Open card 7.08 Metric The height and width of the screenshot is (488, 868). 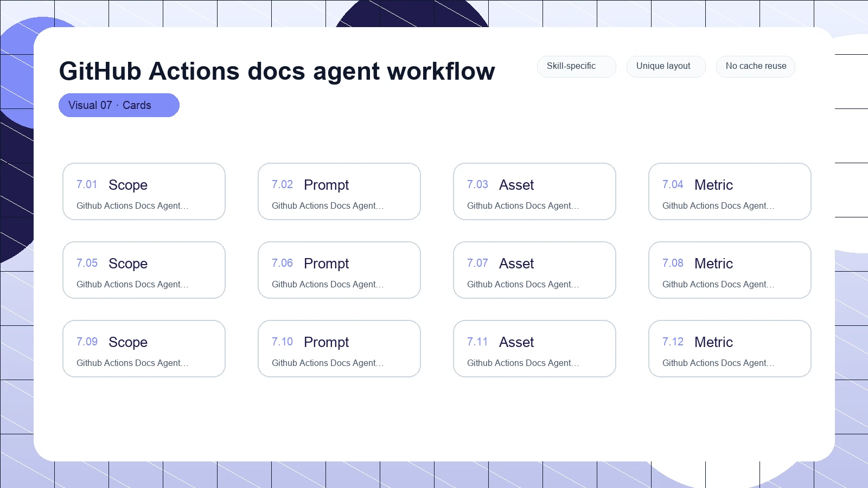click(x=730, y=270)
